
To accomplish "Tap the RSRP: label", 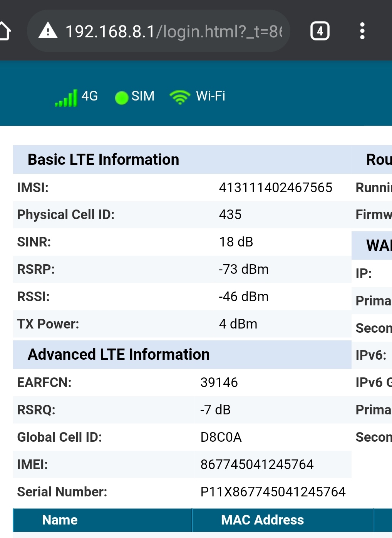I will [x=36, y=269].
